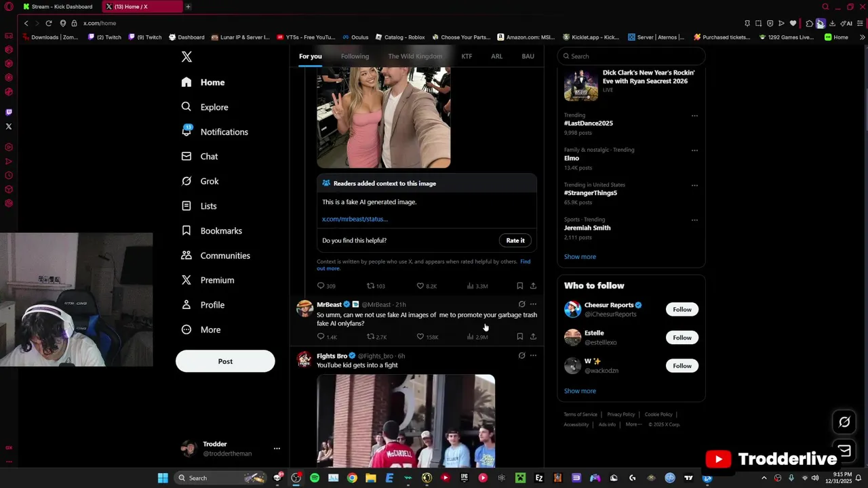This screenshot has width=868, height=488.
Task: Switch to The Wild Kingdom tab
Action: (x=415, y=56)
